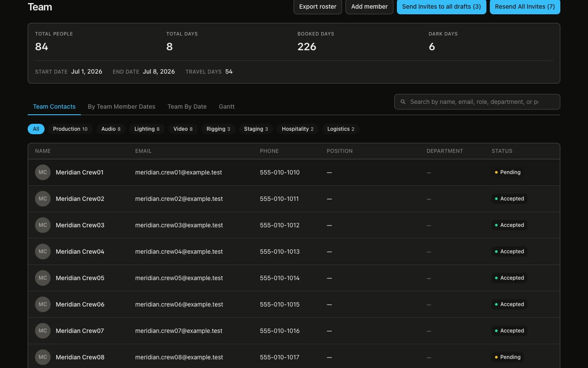Click the Dark Days value 6
Screen dimensions: 588x368
(x=432, y=47)
